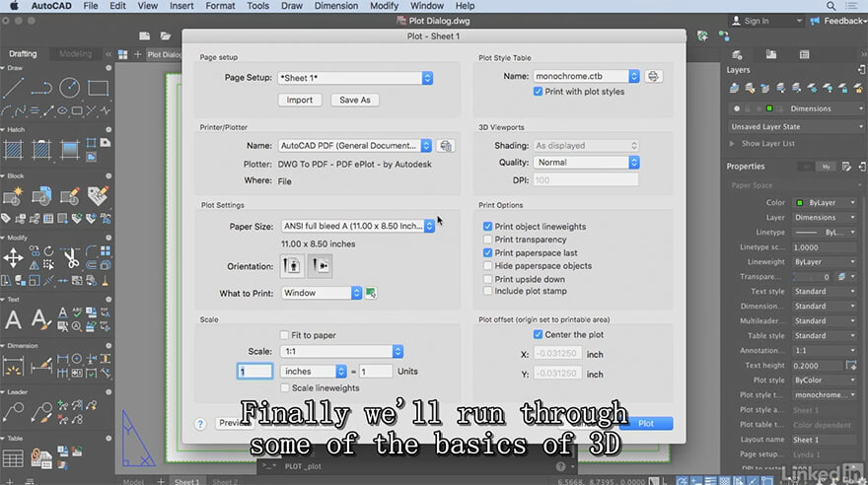Select the Multileader tool

click(x=13, y=413)
